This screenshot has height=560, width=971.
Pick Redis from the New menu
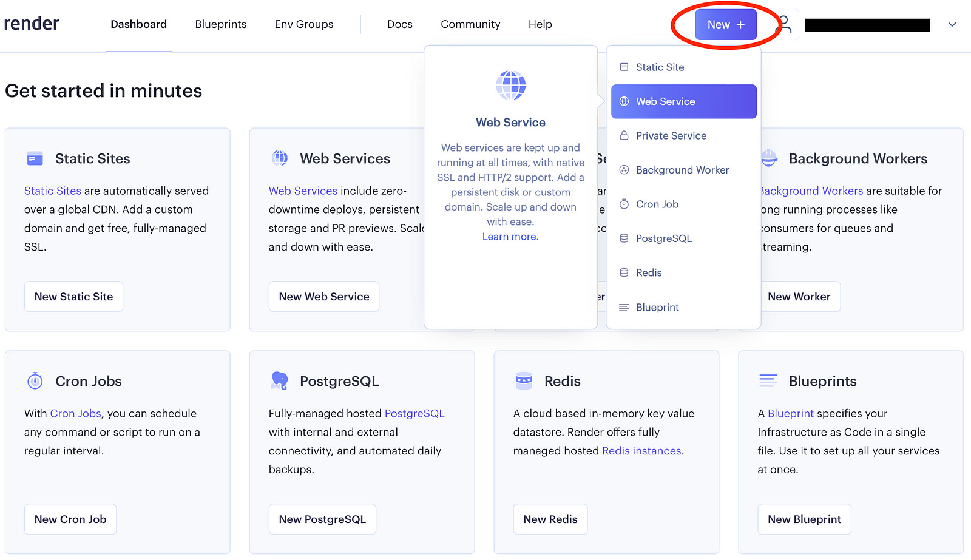683,273
